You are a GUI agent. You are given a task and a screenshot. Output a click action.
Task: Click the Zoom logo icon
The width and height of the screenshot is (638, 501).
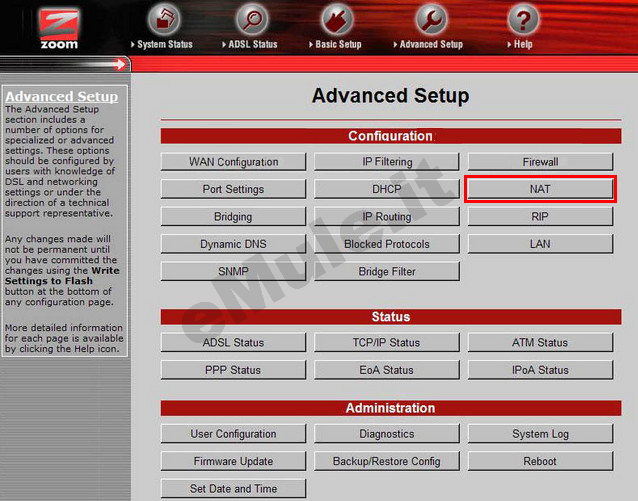pyautogui.click(x=59, y=29)
